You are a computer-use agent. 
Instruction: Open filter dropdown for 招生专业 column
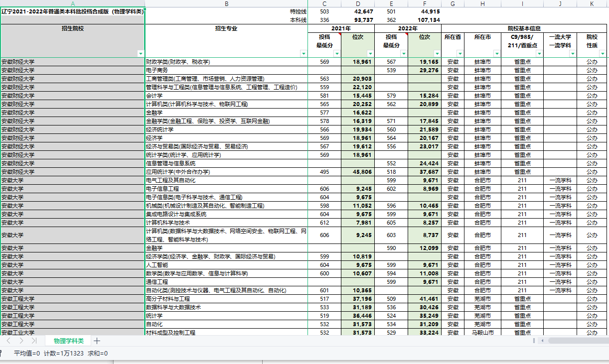304,53
